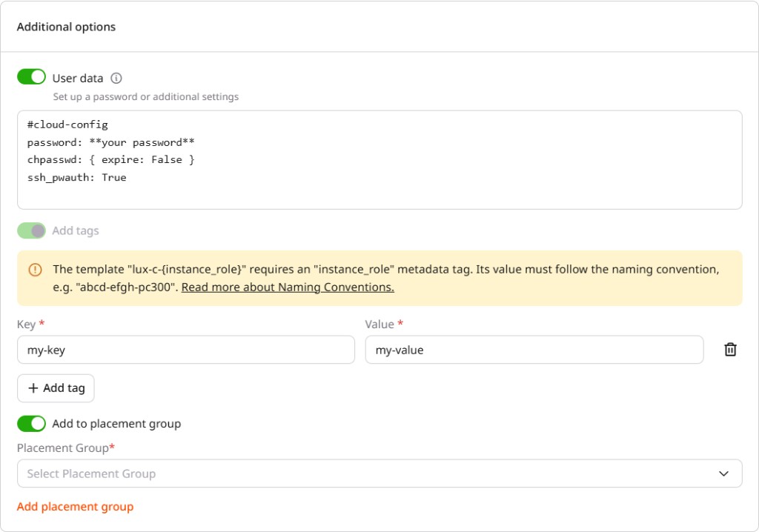Focus the Value field containing my-value

pyautogui.click(x=534, y=350)
